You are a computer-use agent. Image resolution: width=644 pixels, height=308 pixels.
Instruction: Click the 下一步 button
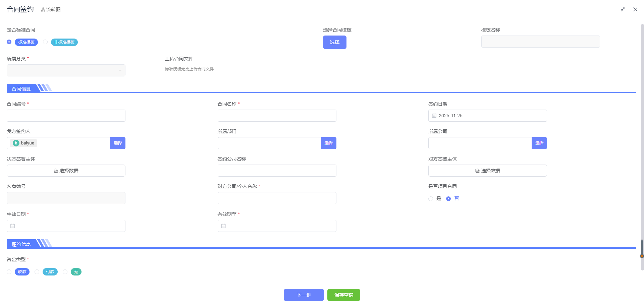tap(304, 295)
